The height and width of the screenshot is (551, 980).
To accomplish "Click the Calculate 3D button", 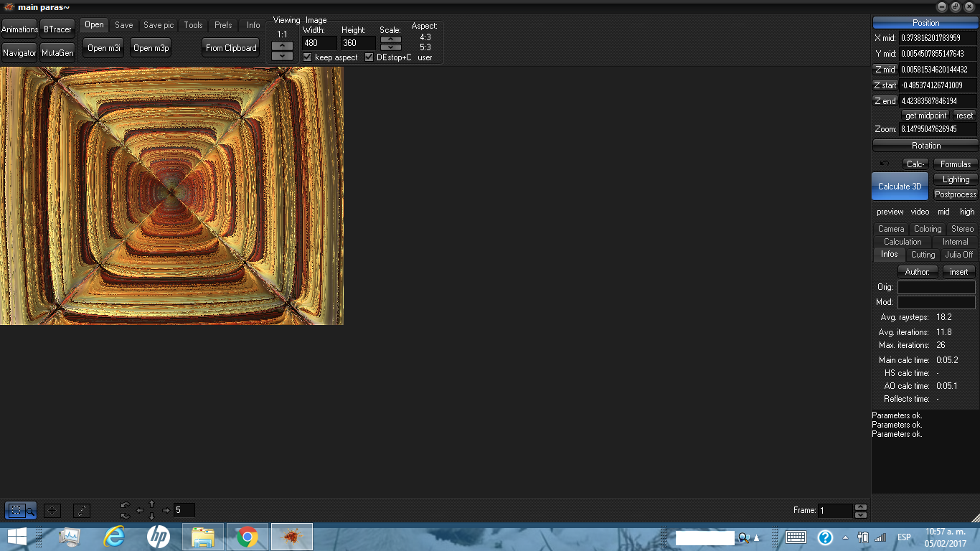I will coord(900,186).
